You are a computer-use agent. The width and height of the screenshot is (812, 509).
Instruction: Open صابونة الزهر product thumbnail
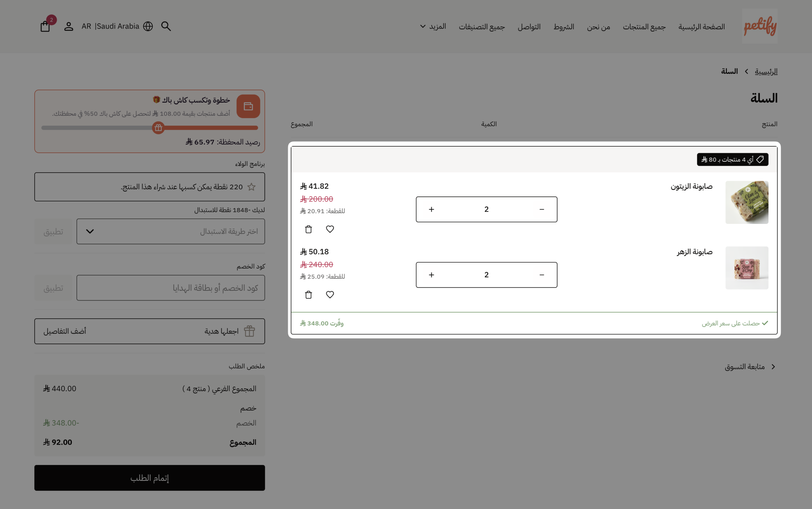pyautogui.click(x=747, y=268)
